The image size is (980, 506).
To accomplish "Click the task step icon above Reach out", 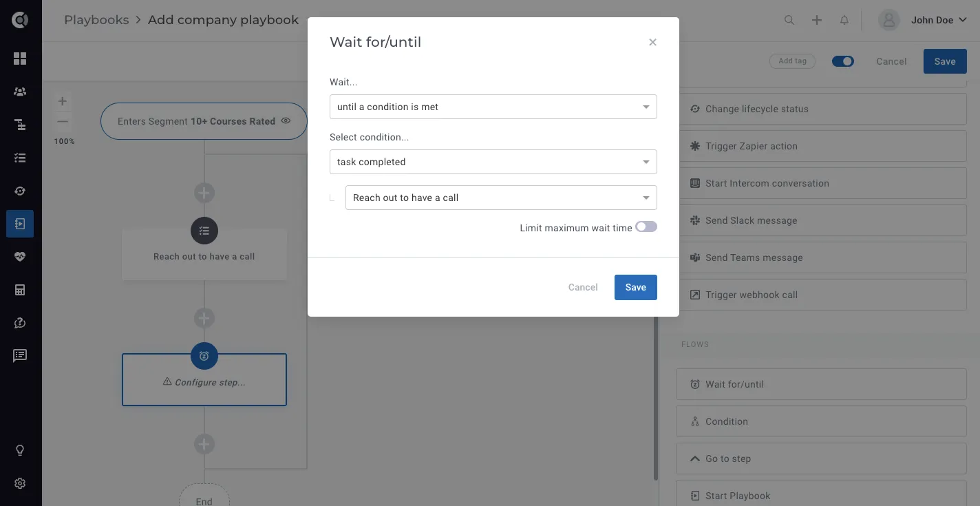I will click(204, 231).
